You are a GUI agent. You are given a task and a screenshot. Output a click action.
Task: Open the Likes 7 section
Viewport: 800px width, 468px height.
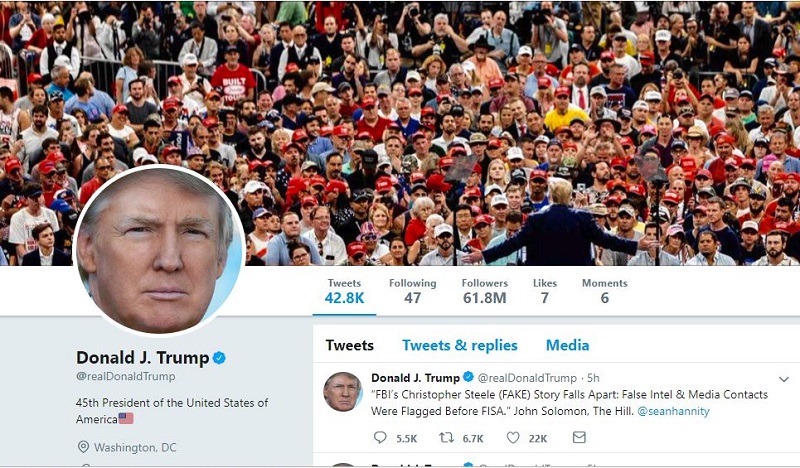[x=545, y=291]
